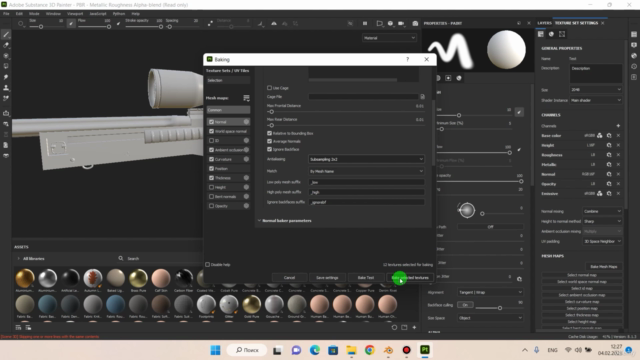Click the Bake Test button
This screenshot has height=360, width=640.
366,278
